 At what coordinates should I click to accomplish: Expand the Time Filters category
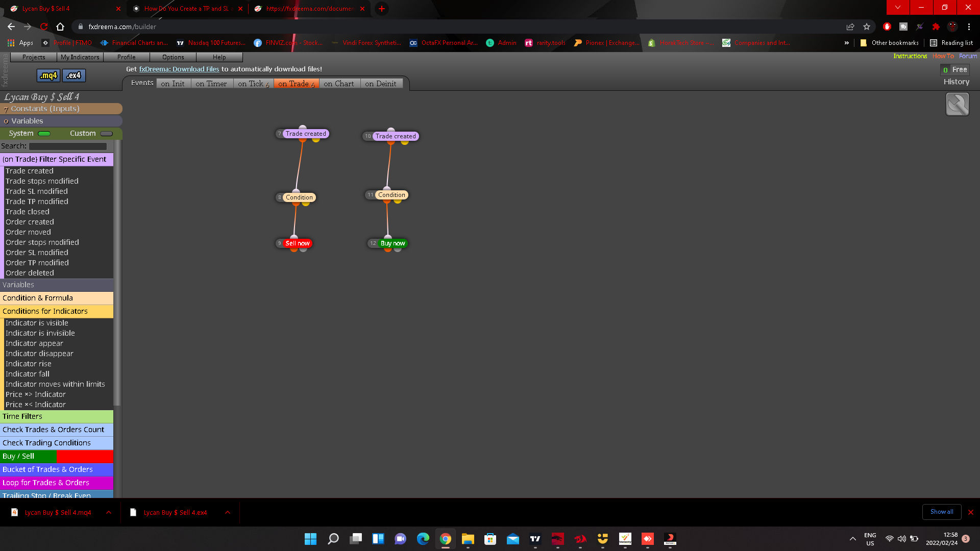point(57,416)
